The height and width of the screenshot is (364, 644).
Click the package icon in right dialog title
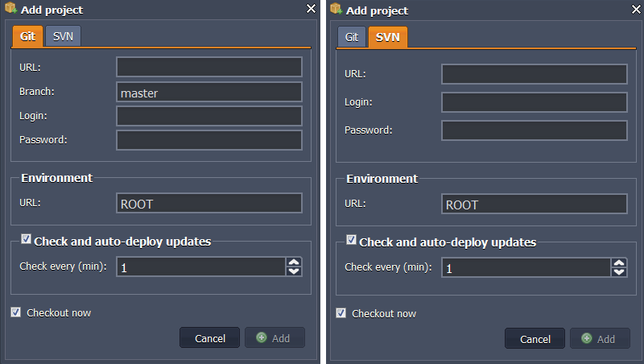coord(336,9)
